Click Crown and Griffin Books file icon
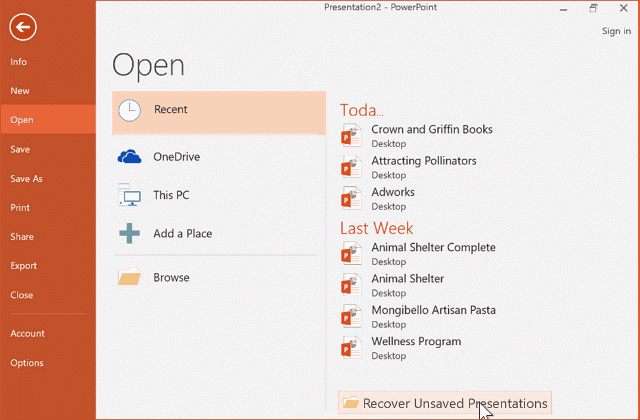The width and height of the screenshot is (640, 420). [351, 135]
